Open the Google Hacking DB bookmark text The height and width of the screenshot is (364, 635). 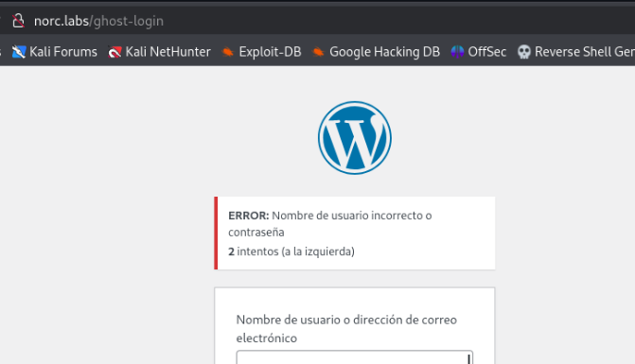coord(385,52)
